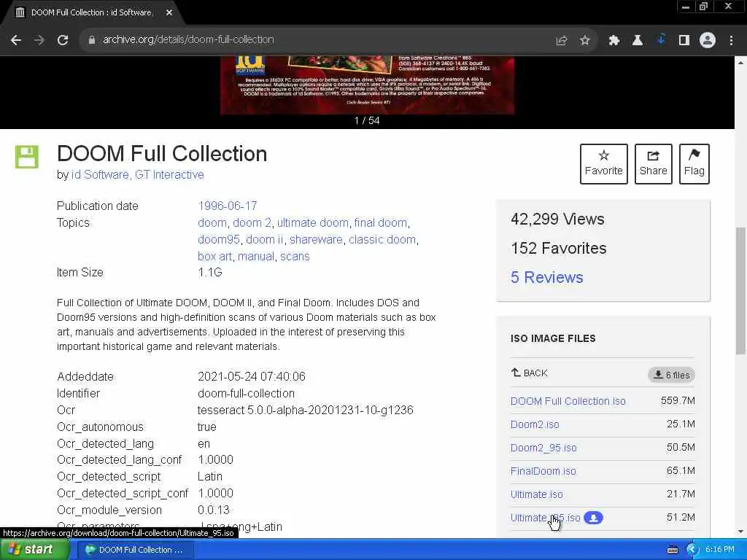Screen dimensions: 747x560
Task: Open the Extensions puzzle icon
Action: point(614,41)
